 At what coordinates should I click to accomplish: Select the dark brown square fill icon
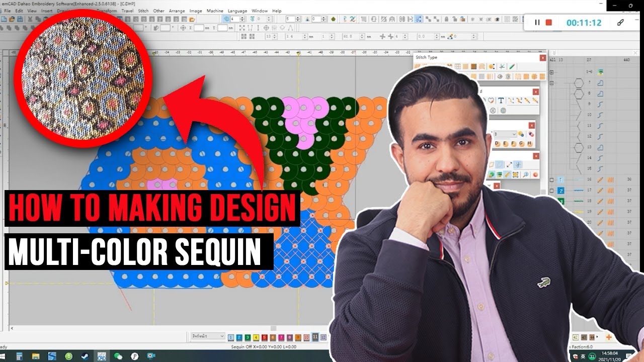[x=473, y=66]
